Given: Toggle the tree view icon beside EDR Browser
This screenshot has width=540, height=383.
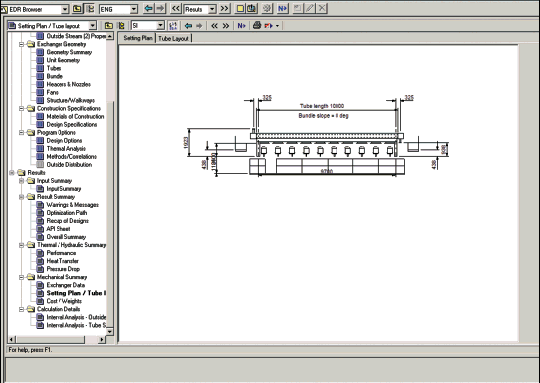Looking at the screenshot, I should pyautogui.click(x=90, y=9).
